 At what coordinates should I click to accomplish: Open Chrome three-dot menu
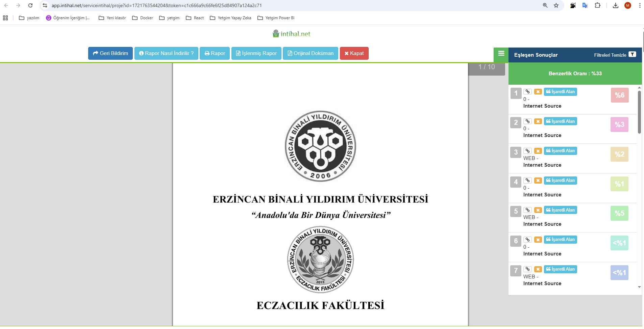pyautogui.click(x=640, y=5)
